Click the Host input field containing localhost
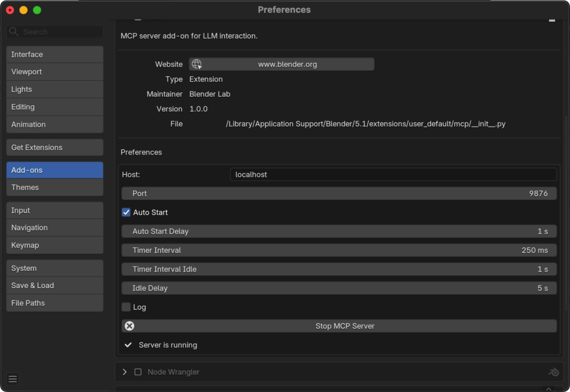The image size is (570, 392). point(394,175)
